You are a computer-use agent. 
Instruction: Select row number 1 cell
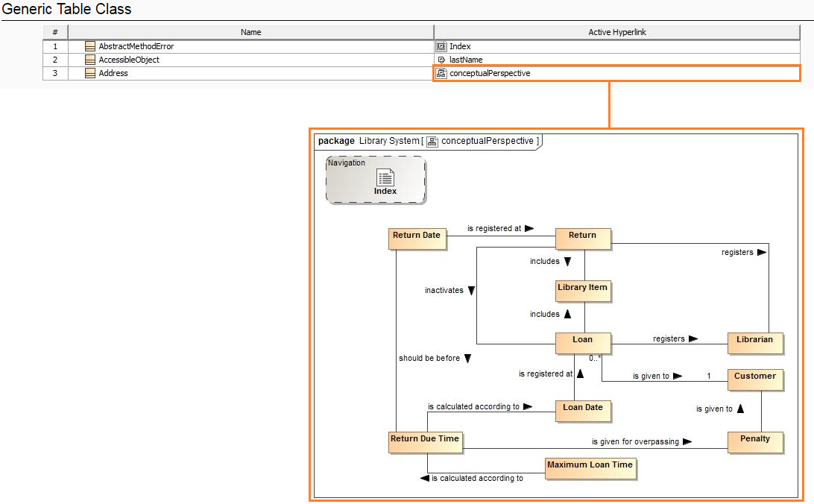pos(55,46)
